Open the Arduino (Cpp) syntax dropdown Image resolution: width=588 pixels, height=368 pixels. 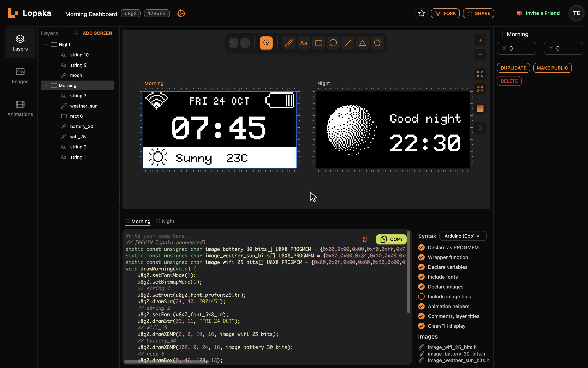tap(463, 236)
